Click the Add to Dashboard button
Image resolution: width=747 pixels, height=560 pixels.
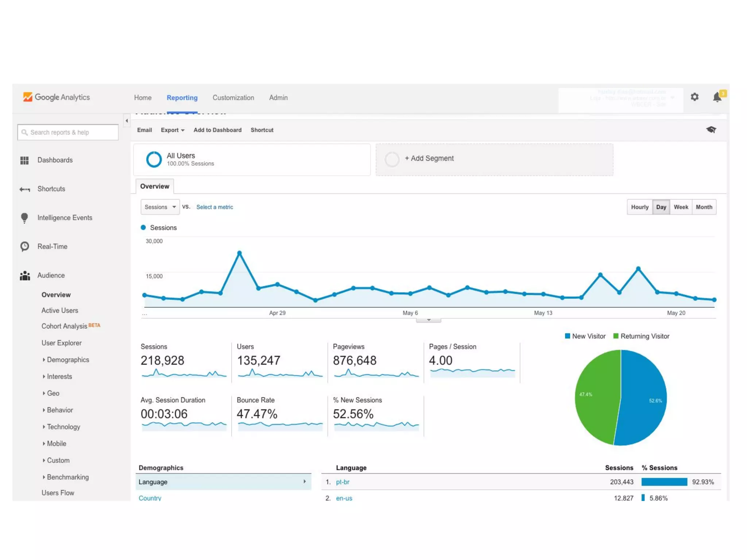(217, 130)
